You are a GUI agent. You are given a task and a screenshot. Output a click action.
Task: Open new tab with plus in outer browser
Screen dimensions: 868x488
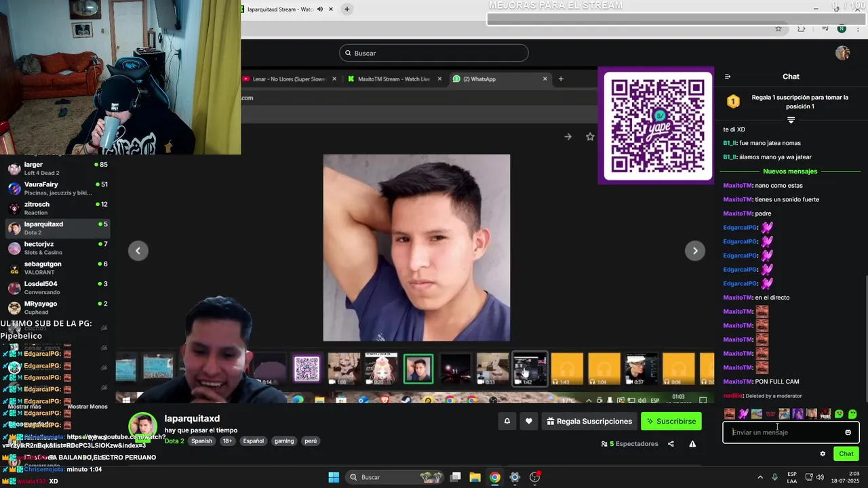pyautogui.click(x=347, y=9)
